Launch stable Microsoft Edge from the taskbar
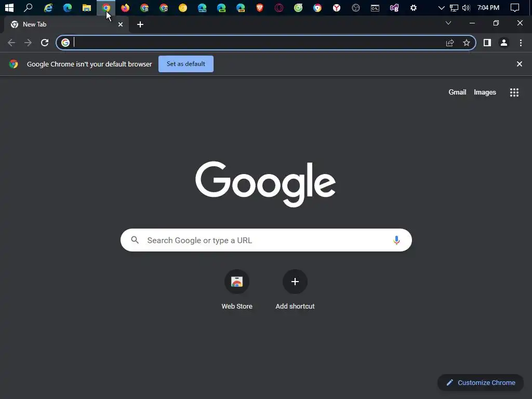 click(68, 7)
